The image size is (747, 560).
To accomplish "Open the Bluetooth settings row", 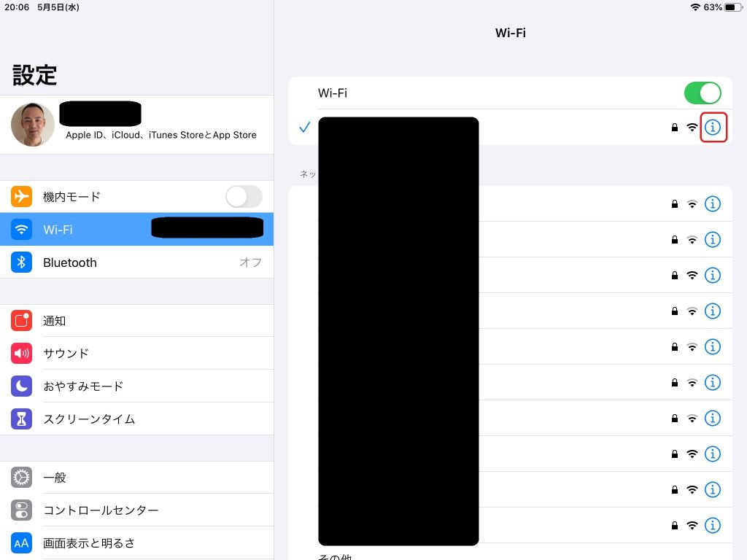I will point(139,262).
